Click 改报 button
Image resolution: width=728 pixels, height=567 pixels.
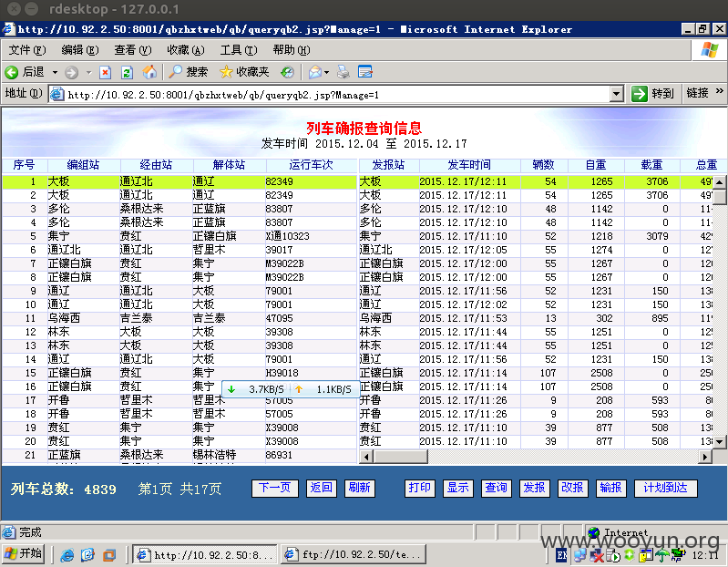(572, 488)
